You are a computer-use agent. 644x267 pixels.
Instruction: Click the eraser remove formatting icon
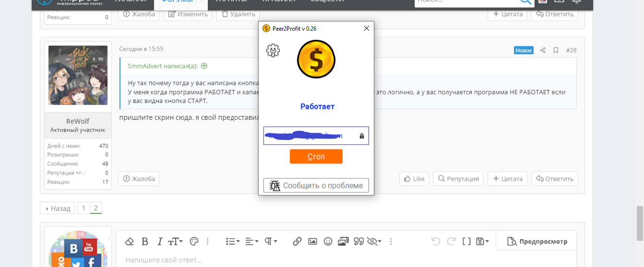click(x=129, y=241)
